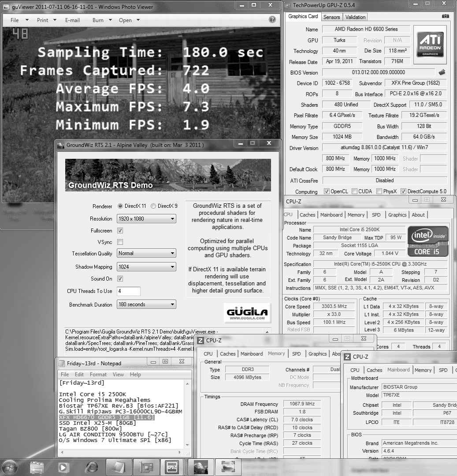The width and height of the screenshot is (457, 476).
Task: Click Notepad vertical scrollbar up arrow
Action: click(187, 383)
